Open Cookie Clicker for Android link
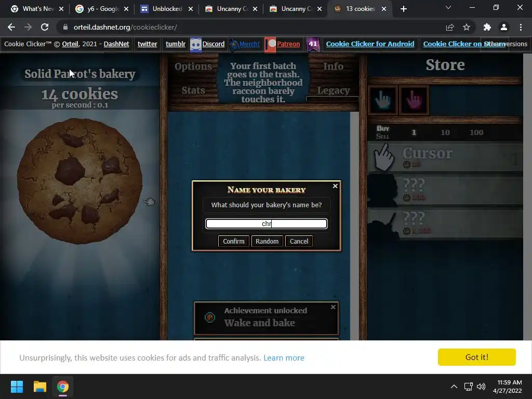Viewport: 532px width, 399px height. (x=370, y=44)
